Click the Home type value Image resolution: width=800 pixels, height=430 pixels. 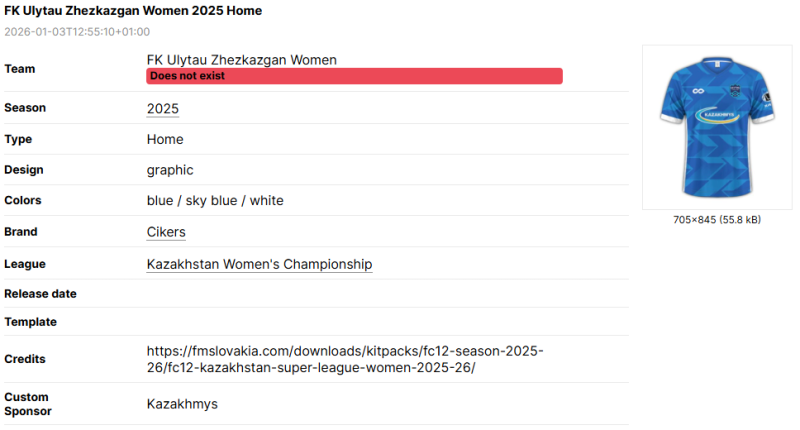pos(165,140)
